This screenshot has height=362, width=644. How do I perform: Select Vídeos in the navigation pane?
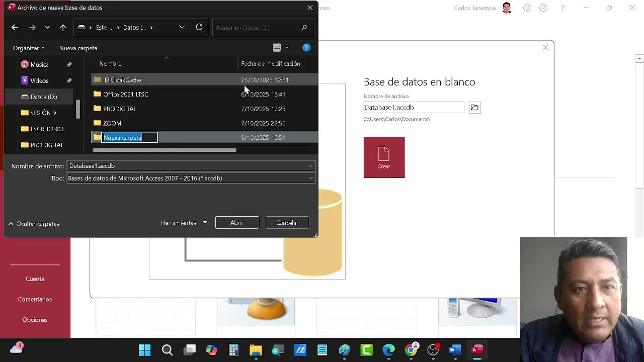(x=39, y=80)
